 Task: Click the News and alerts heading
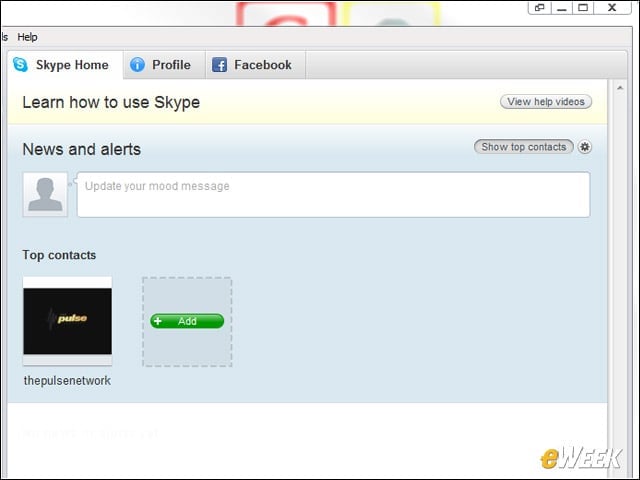pos(82,149)
